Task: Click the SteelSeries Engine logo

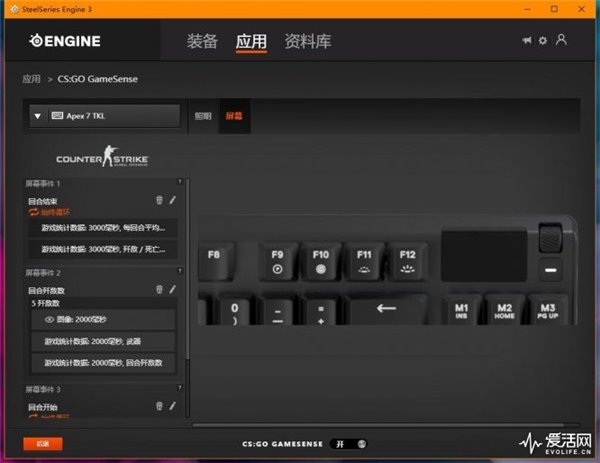Action: [65, 41]
